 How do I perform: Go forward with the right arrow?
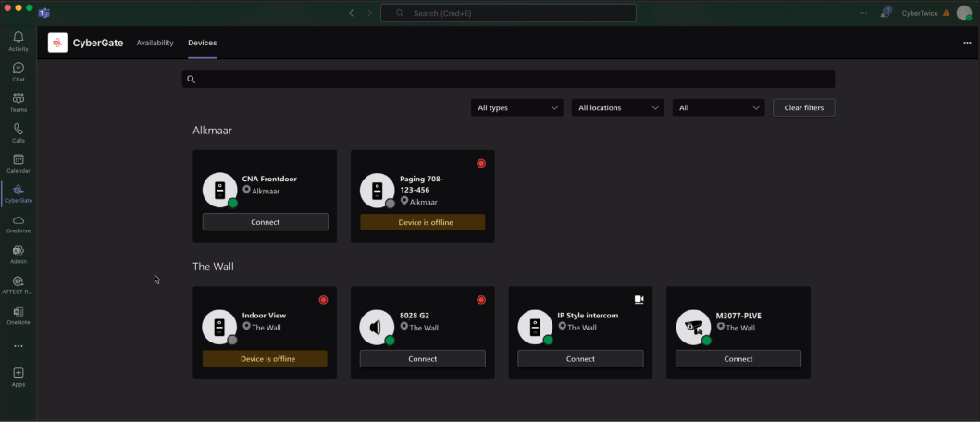tap(369, 13)
